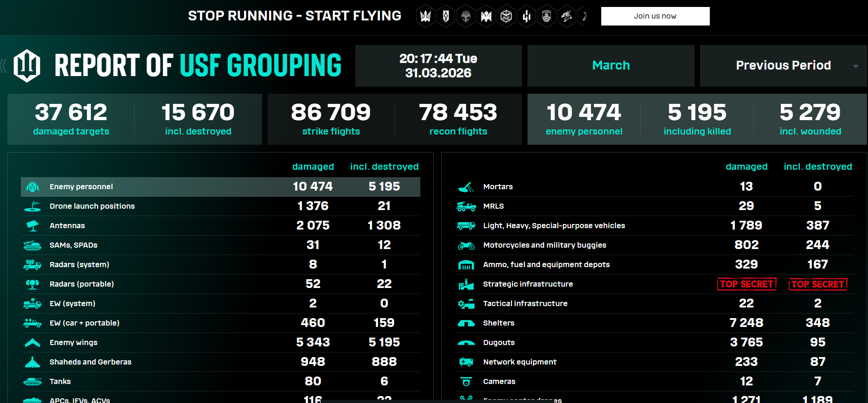The height and width of the screenshot is (403, 868).
Task: Click the 'Motorcycles and military buggies' label
Action: [545, 245]
